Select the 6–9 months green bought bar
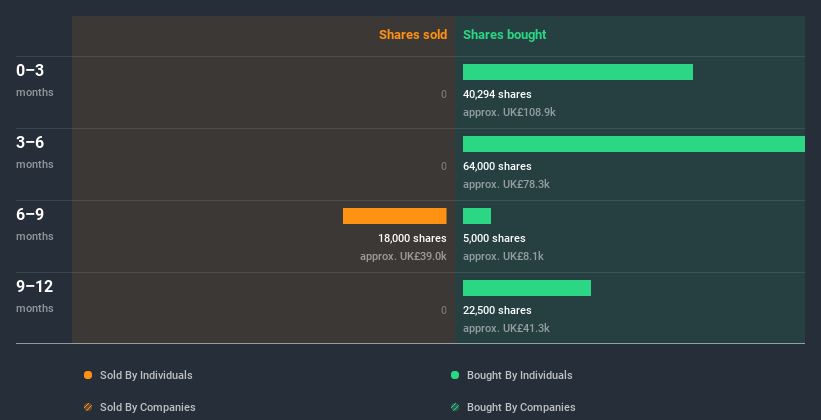Viewport: 821px width, 420px height. coord(477,216)
